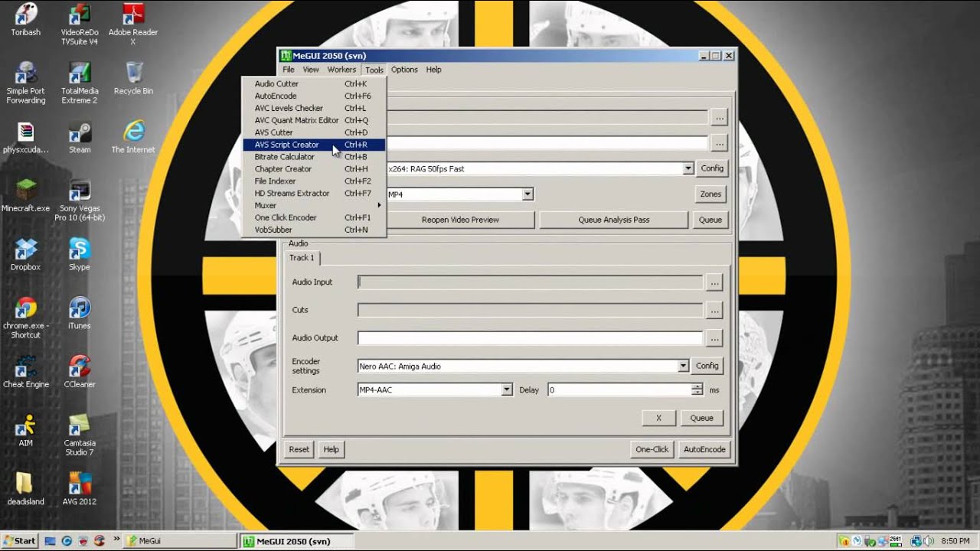Select Audio Cutter from Tools menu

pos(314,83)
